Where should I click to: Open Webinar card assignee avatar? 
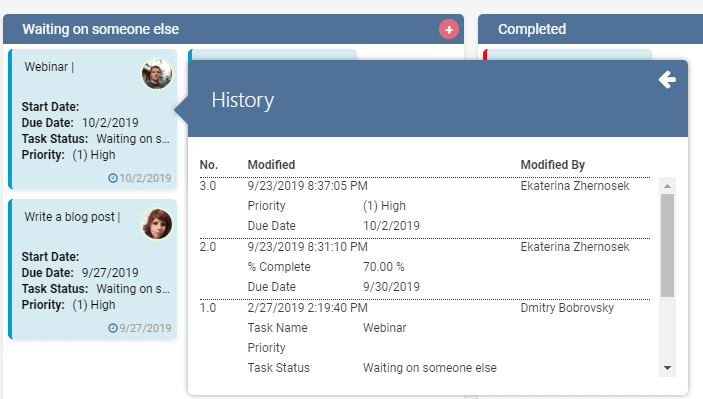(157, 74)
